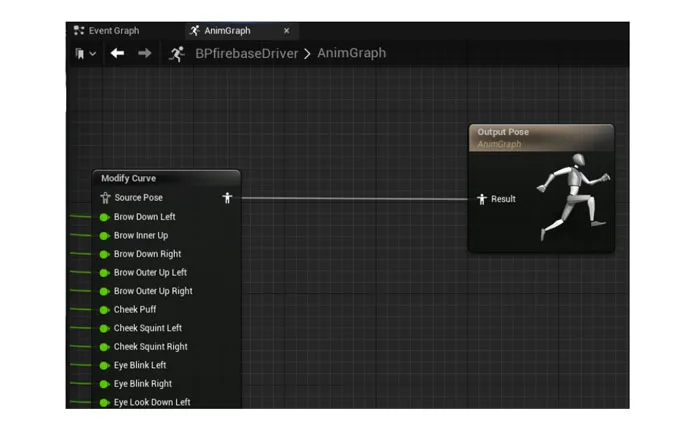Screen dimensions: 700x425
Task: Click the Result pin on Output Pose
Action: click(x=482, y=199)
